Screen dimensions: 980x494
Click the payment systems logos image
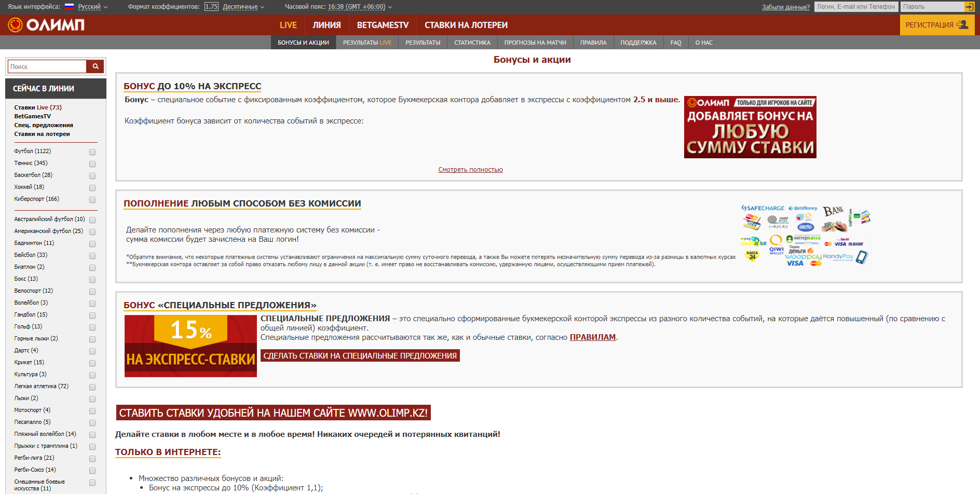pyautogui.click(x=805, y=236)
